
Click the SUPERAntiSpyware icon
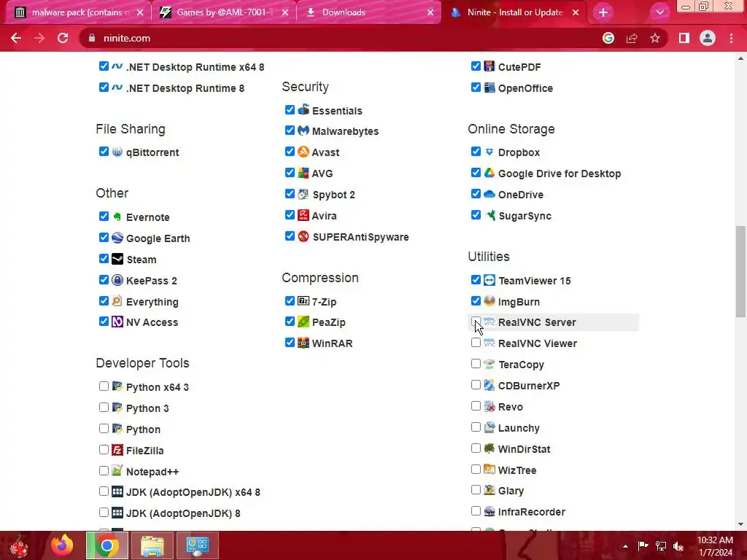coord(303,236)
